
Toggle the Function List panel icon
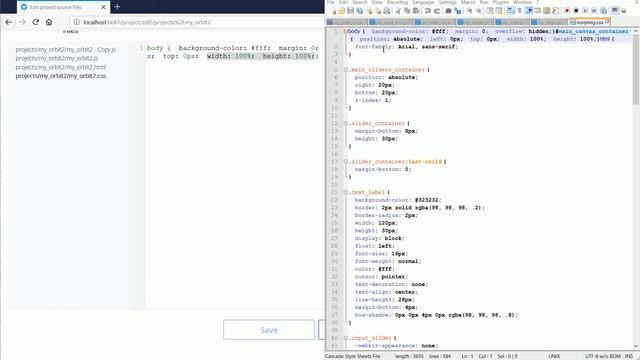[555, 11]
